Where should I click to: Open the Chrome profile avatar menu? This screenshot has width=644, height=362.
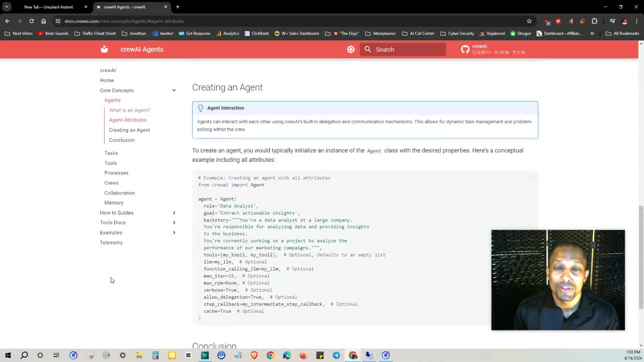tap(624, 21)
